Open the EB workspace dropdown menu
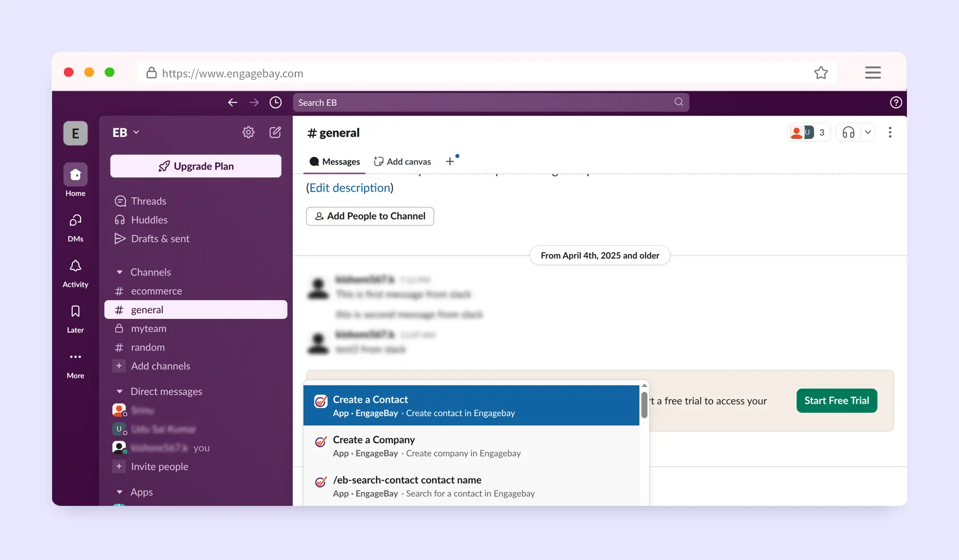Viewport: 959px width, 560px height. [126, 132]
